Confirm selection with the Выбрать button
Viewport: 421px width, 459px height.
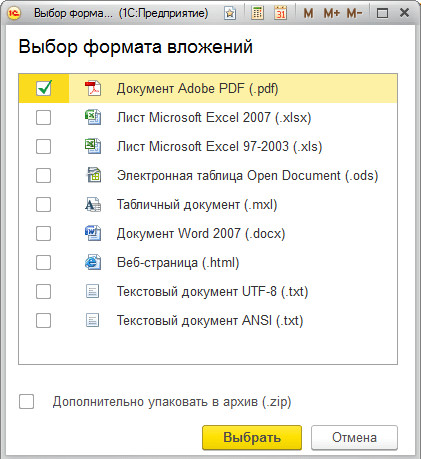click(252, 437)
